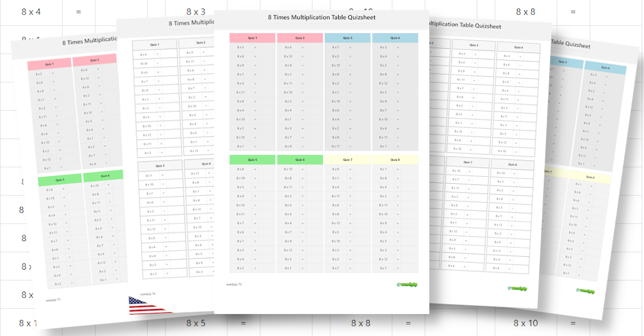The height and width of the screenshot is (336, 644).
Task: Click the blue Quiz 4 header on center sheet
Action: click(395, 38)
